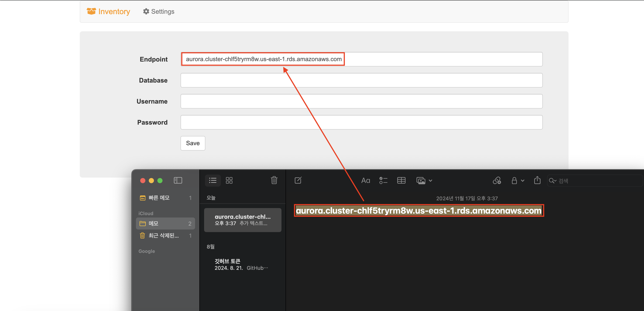The image size is (644, 311).
Task: Insert a table into the note
Action: coord(401,180)
